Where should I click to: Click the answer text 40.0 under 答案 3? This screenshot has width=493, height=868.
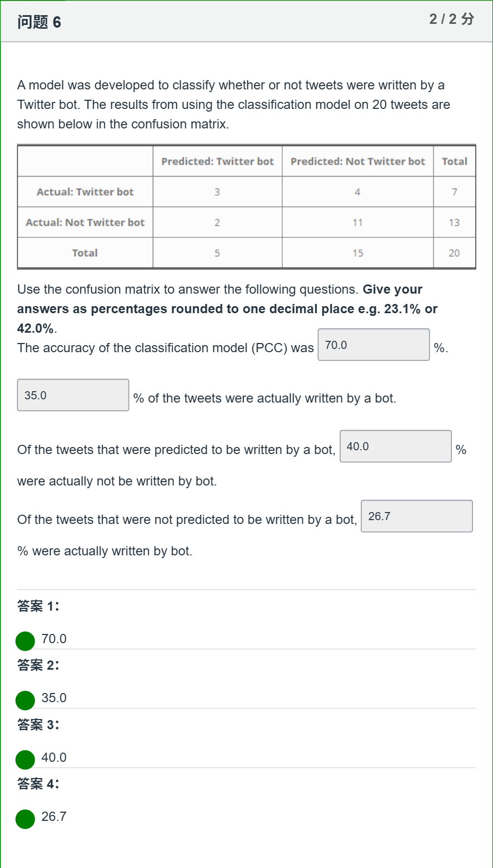[x=54, y=757]
